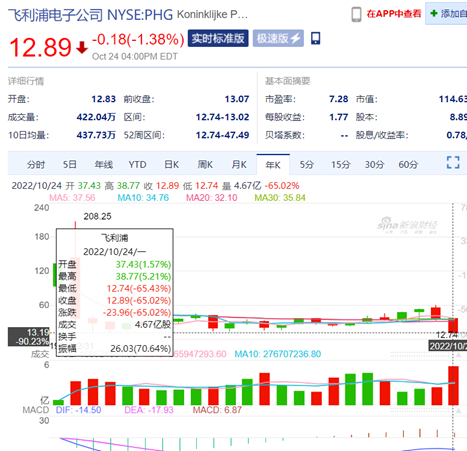This screenshot has height=451, width=467.
Task: Click the 208.25 high price label
Action: click(97, 216)
